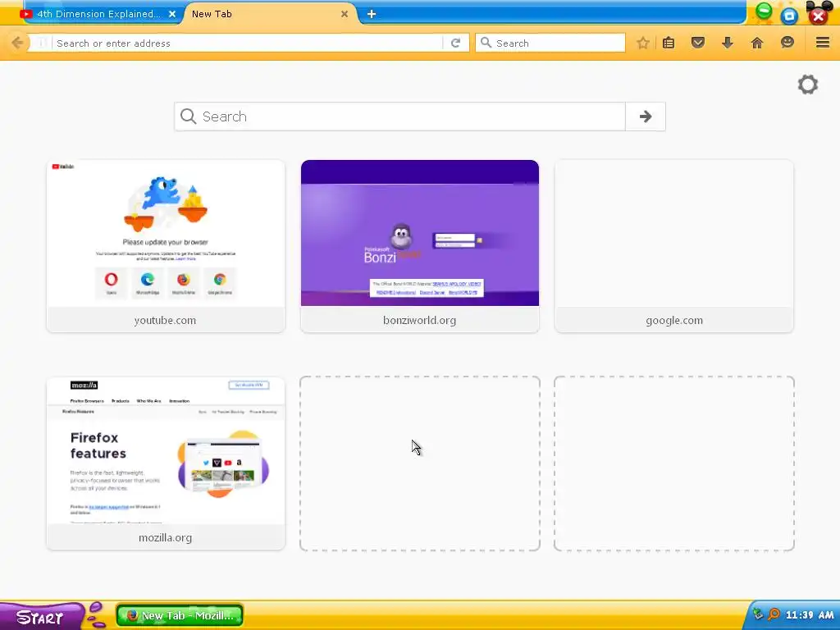Open the hamburger menu
840x630 pixels.
[823, 43]
